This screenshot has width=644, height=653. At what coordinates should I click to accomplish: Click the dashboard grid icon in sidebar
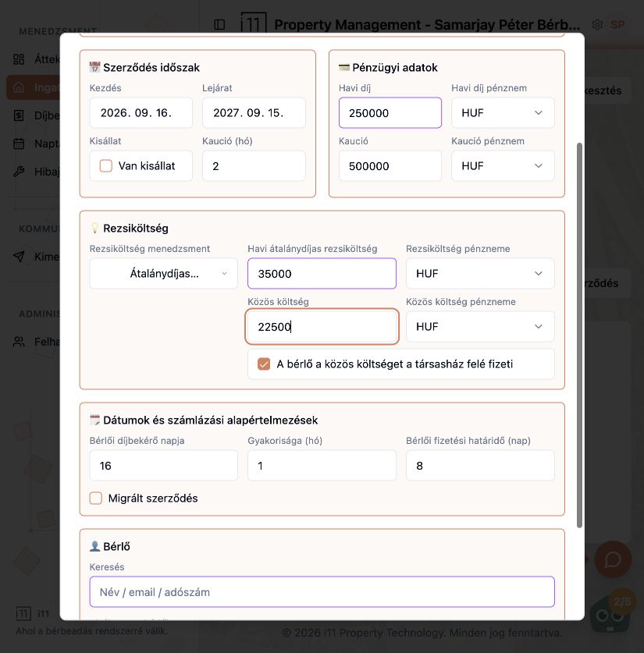[19, 59]
